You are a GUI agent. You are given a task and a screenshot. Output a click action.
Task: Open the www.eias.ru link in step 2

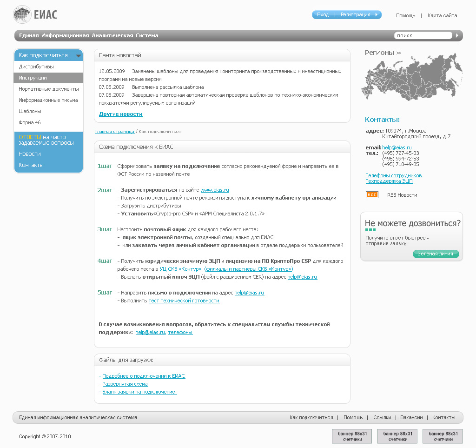[215, 190]
